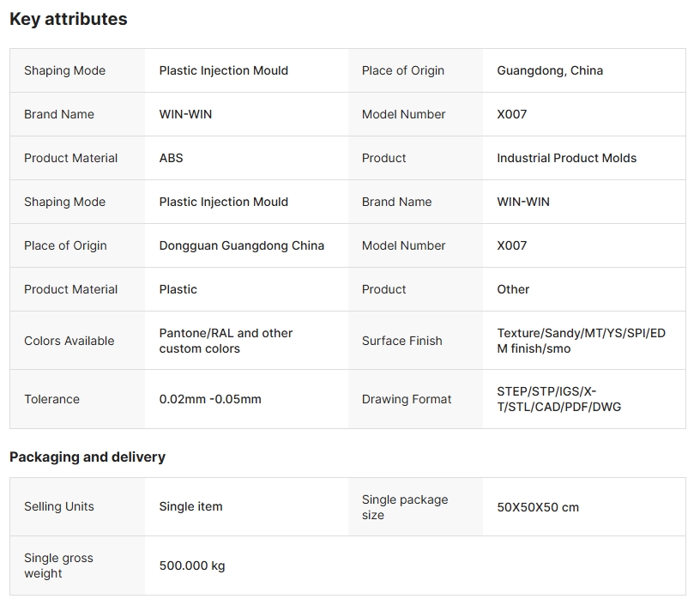Screen dimensions: 700x605
Task: Click the Surface Finish label
Action: coord(402,341)
